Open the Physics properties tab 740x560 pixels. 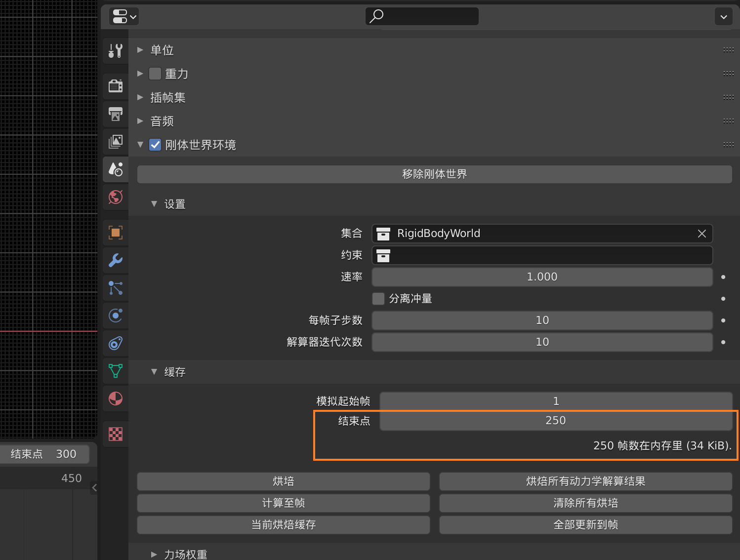point(116,316)
